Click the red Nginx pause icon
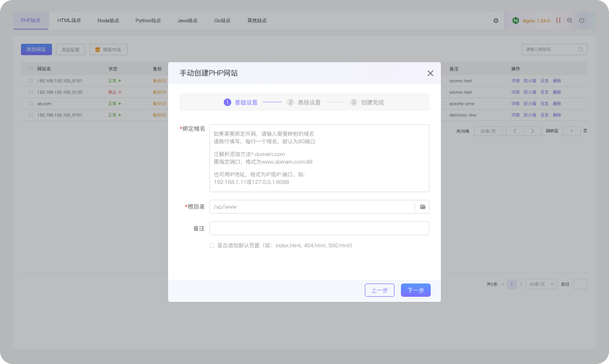609x364 pixels. pos(558,20)
